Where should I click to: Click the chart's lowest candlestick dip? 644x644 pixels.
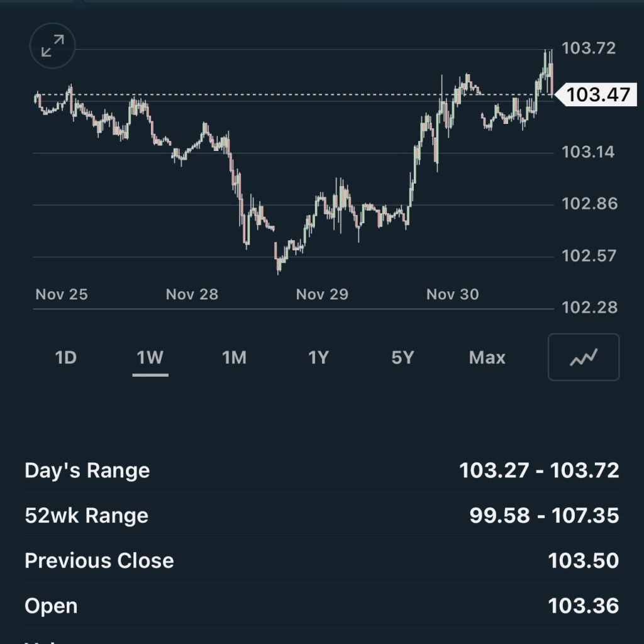point(279,268)
